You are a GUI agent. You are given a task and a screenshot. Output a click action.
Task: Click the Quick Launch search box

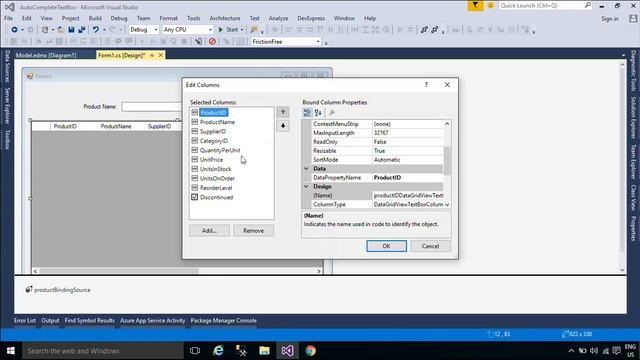(x=545, y=6)
